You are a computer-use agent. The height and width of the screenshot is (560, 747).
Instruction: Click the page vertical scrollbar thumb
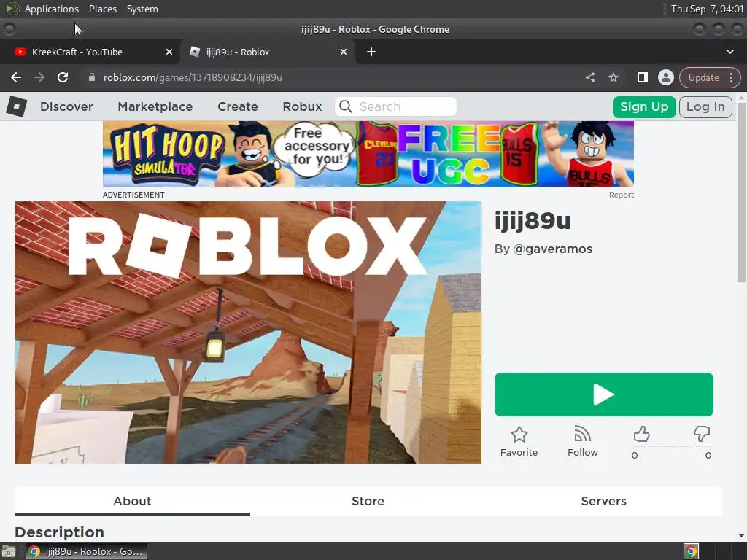[741, 192]
